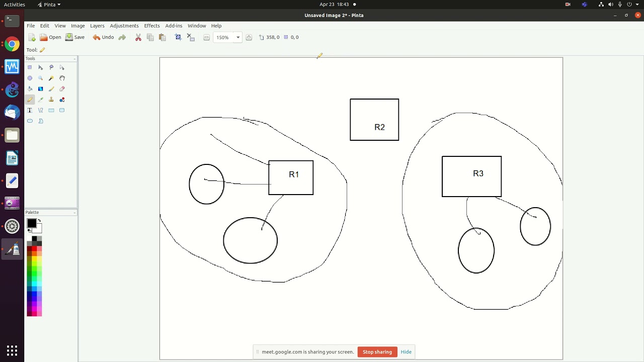The width and height of the screenshot is (644, 362).
Task: Open the Add-ins menu
Action: (x=174, y=26)
